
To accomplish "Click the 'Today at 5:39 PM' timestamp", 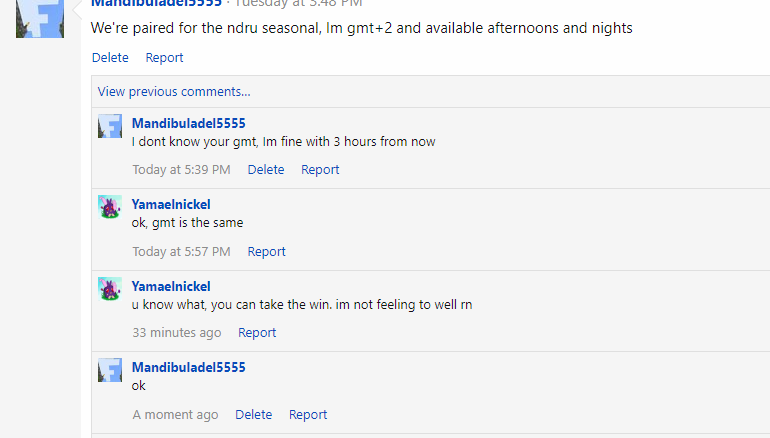I will pyautogui.click(x=181, y=169).
